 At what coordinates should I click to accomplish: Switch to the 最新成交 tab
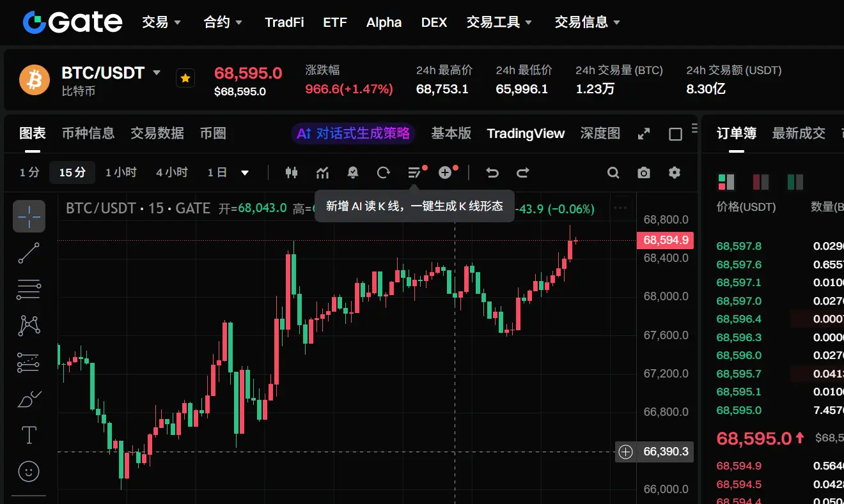(799, 134)
